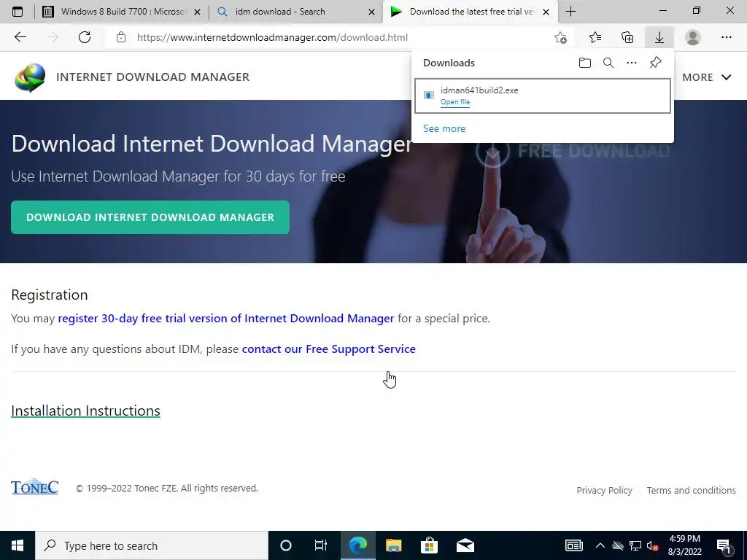
Task: Open the notification center icon
Action: (x=724, y=546)
